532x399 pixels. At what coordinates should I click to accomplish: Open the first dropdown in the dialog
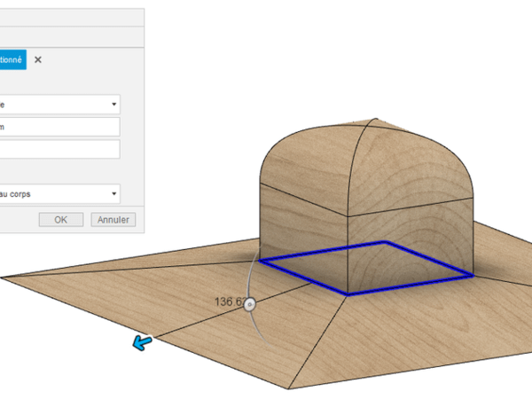click(x=59, y=105)
